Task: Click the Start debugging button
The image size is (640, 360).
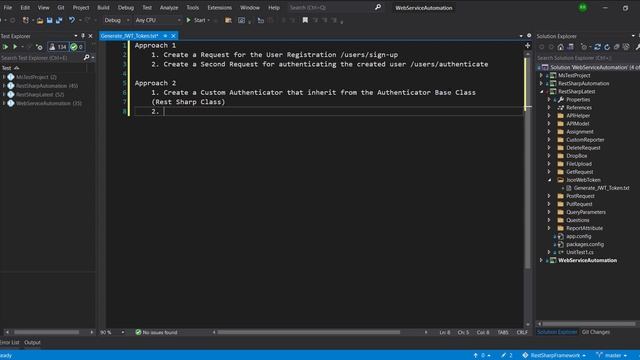Action: pyautogui.click(x=196, y=20)
